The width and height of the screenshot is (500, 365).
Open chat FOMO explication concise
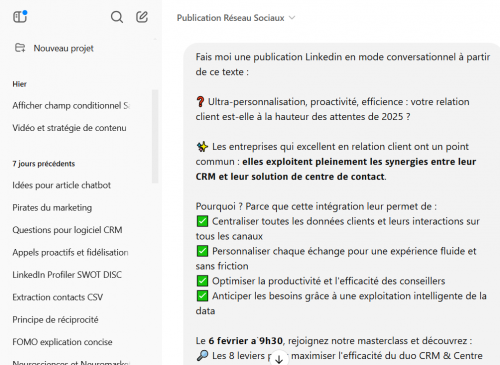[x=62, y=342]
